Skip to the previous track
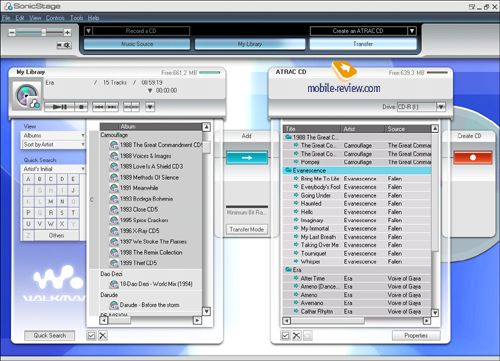This screenshot has width=500, height=361. pos(99,107)
